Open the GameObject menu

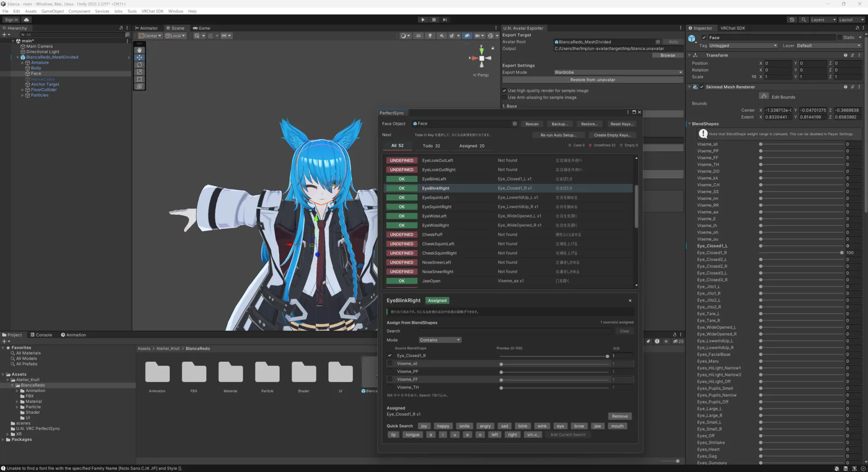[52, 11]
